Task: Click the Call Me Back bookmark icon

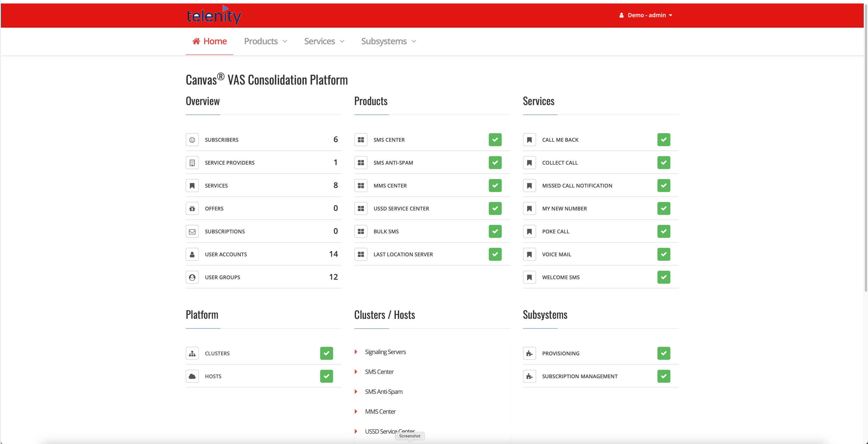Action: 529,140
